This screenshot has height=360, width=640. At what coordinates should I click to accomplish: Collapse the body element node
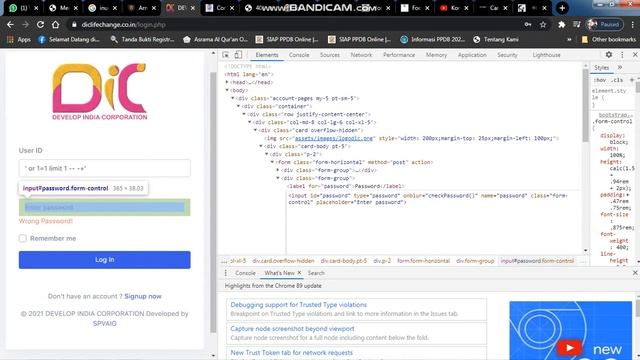point(227,90)
